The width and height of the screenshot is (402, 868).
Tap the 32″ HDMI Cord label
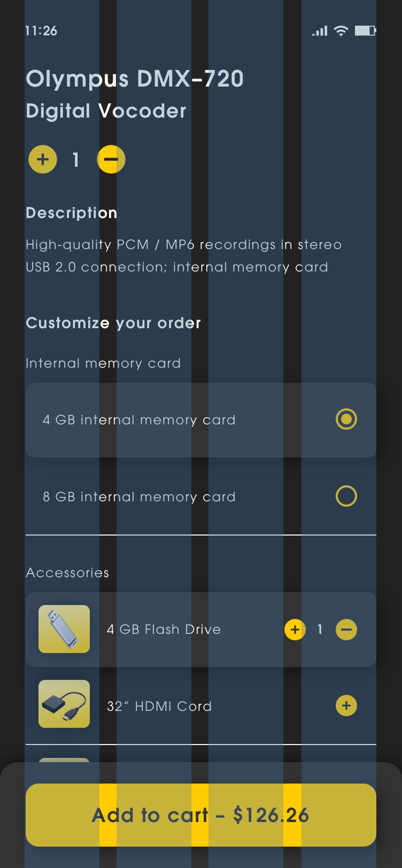point(159,707)
